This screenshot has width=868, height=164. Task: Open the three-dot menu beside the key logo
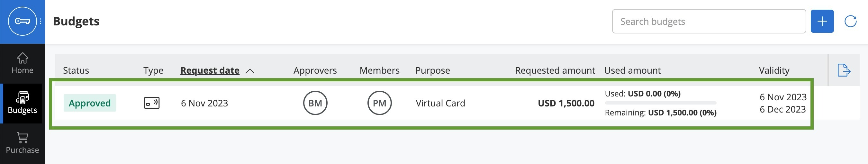click(x=41, y=21)
